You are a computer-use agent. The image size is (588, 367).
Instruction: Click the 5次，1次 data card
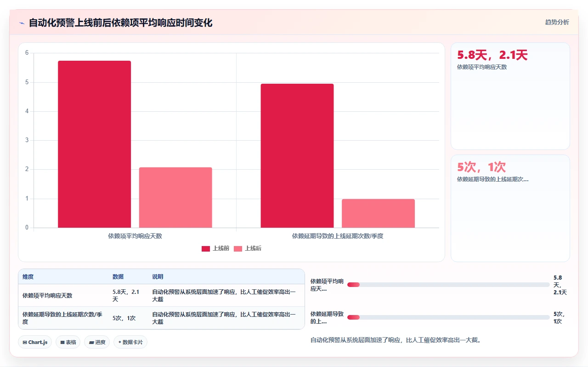(x=510, y=208)
